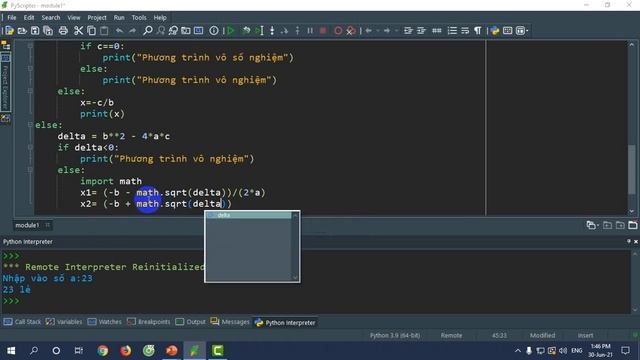Image resolution: width=640 pixels, height=360 pixels.
Task: Click the Replace toolbar icon
Action: click(173, 31)
